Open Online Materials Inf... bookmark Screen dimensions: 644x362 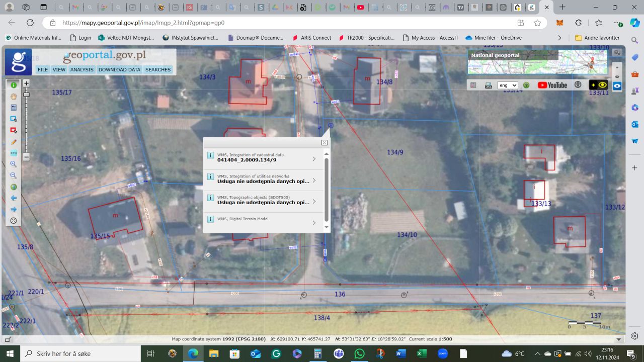coord(33,38)
